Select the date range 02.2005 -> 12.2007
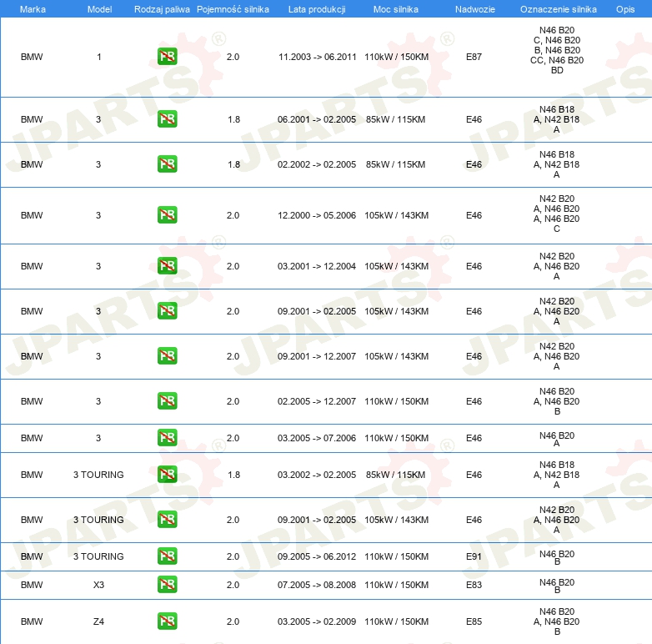 (x=317, y=401)
